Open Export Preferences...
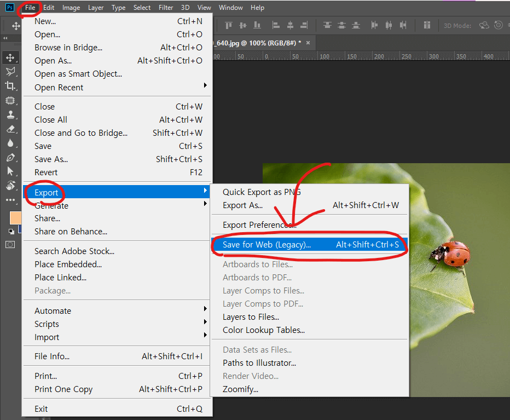 click(x=309, y=225)
